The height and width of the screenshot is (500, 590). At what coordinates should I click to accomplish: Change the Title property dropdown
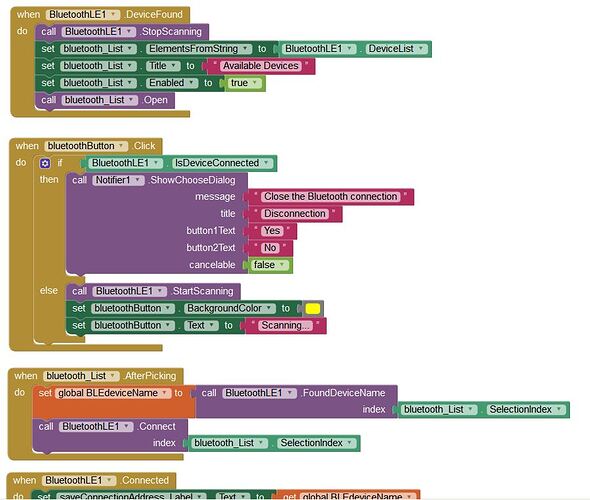(163, 66)
